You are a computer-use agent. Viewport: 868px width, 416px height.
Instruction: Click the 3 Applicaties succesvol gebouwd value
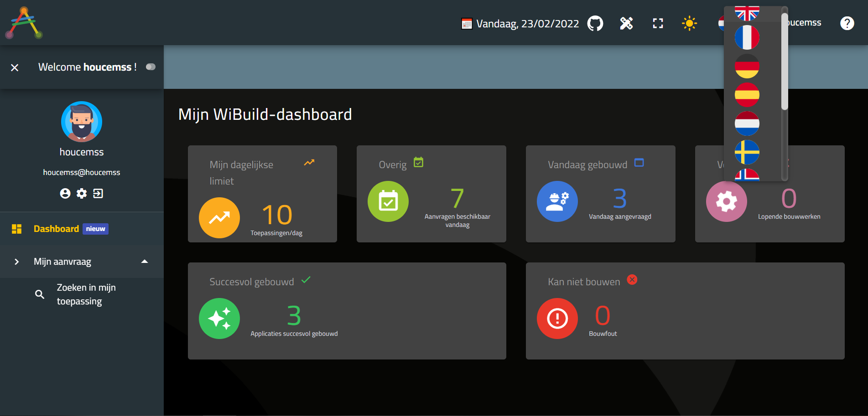[294, 316]
